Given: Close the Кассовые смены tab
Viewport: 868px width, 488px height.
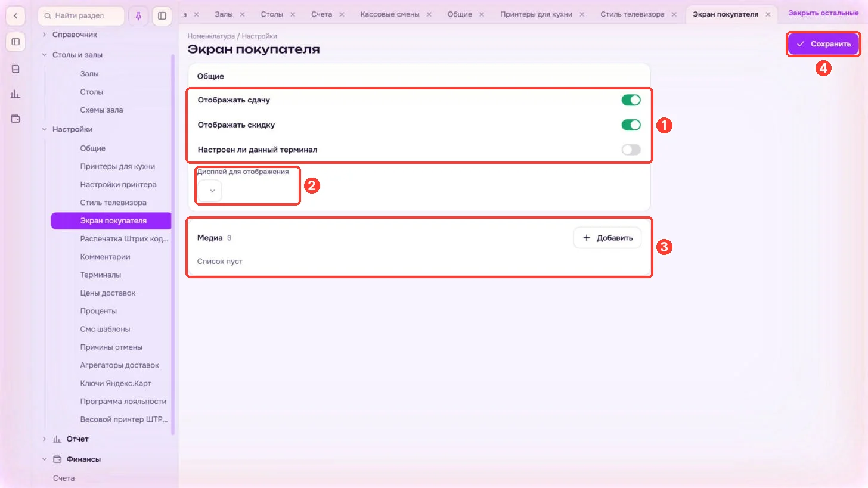Looking at the screenshot, I should 429,14.
